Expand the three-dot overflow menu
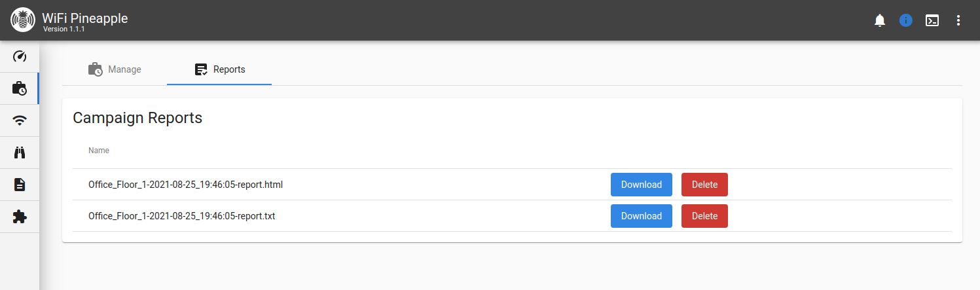Image resolution: width=980 pixels, height=290 pixels. [958, 20]
